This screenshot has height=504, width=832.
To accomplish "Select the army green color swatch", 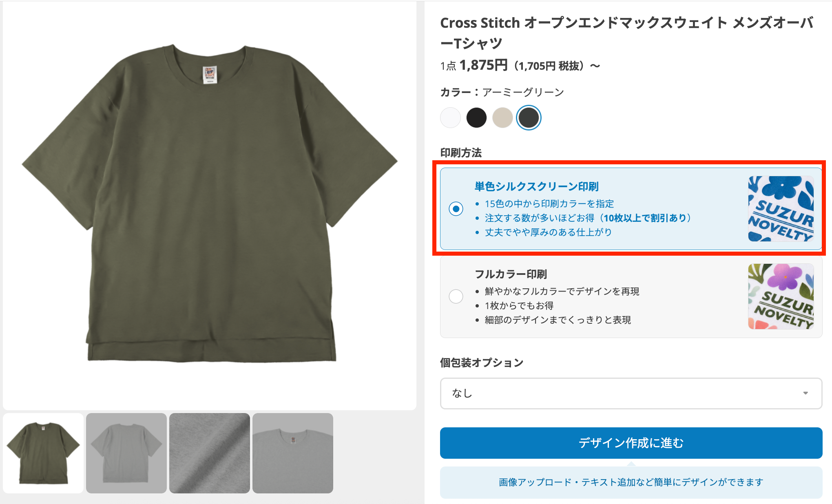I will [x=529, y=118].
